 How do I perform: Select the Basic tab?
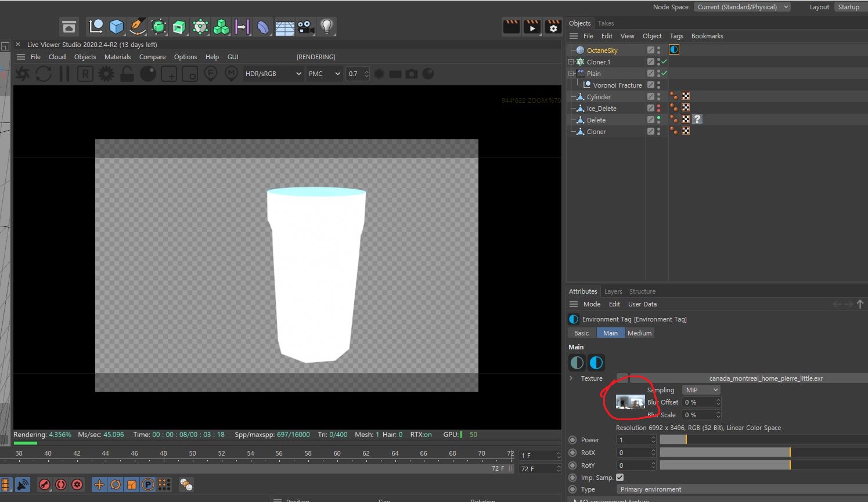tap(581, 333)
